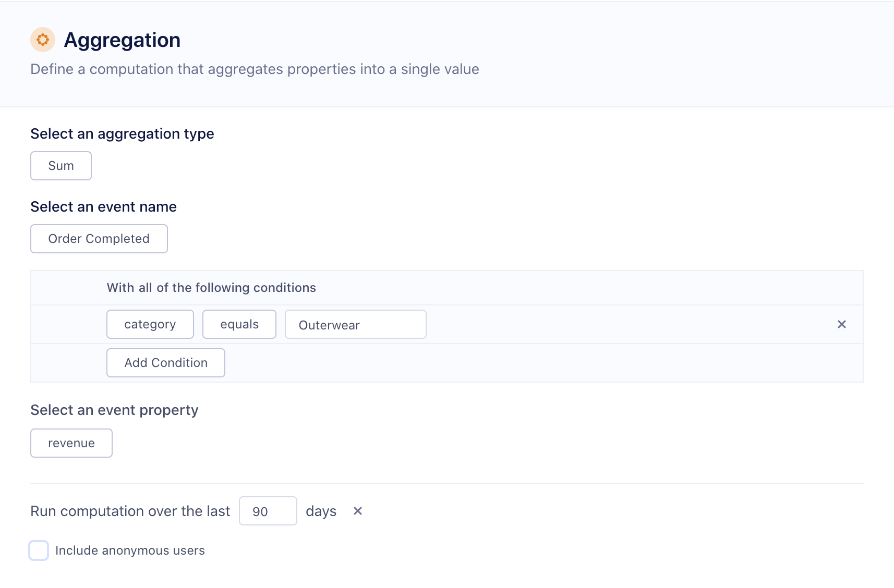
Task: Click the Aggregation page title
Action: click(x=122, y=40)
